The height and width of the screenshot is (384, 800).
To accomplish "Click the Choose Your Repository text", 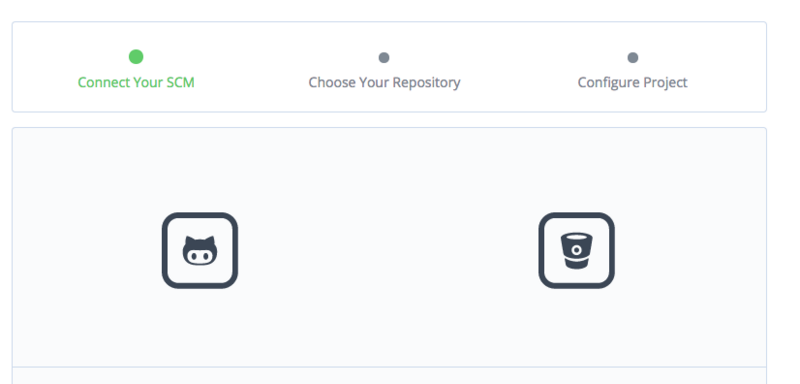I will [384, 82].
